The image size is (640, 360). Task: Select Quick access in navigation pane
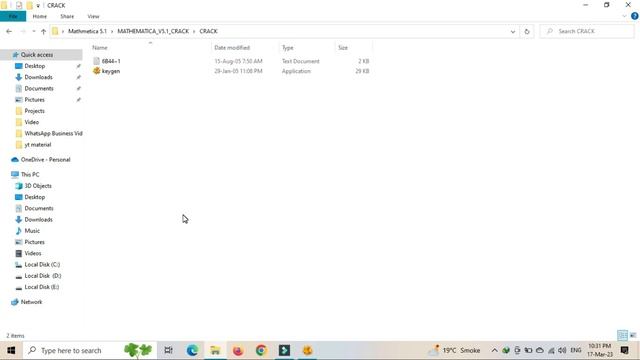point(37,55)
